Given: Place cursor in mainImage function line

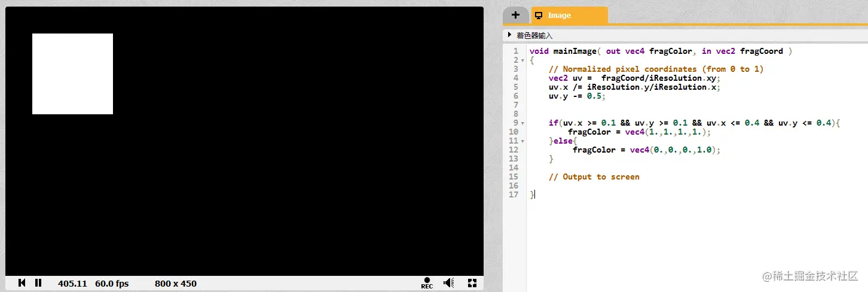Looking at the screenshot, I should coord(661,51).
